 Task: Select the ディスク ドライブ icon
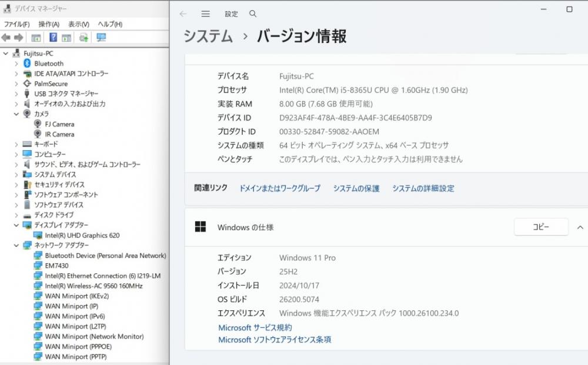(27, 215)
